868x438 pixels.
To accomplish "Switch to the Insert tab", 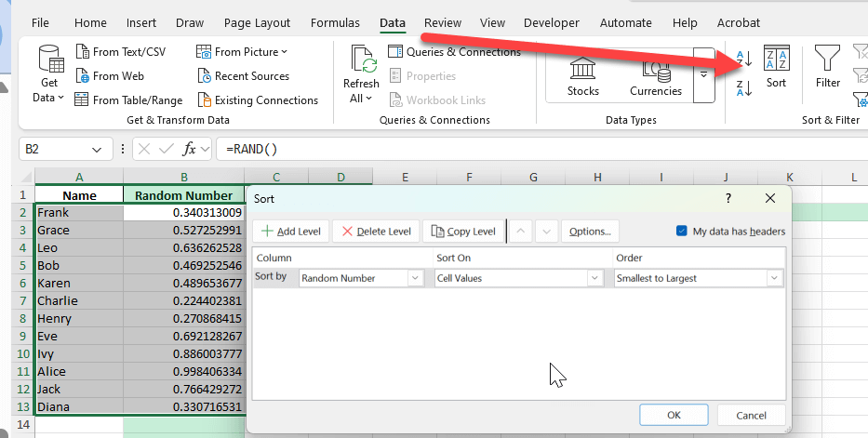I will (x=141, y=22).
